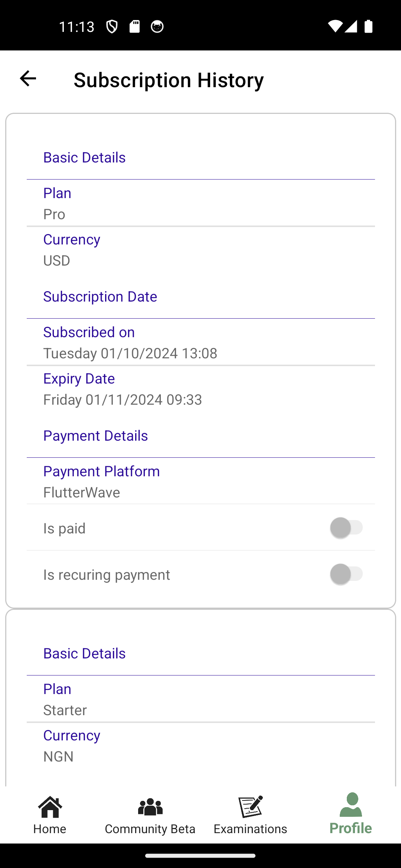
Task: Open Community Beta people icon
Action: pos(150,807)
